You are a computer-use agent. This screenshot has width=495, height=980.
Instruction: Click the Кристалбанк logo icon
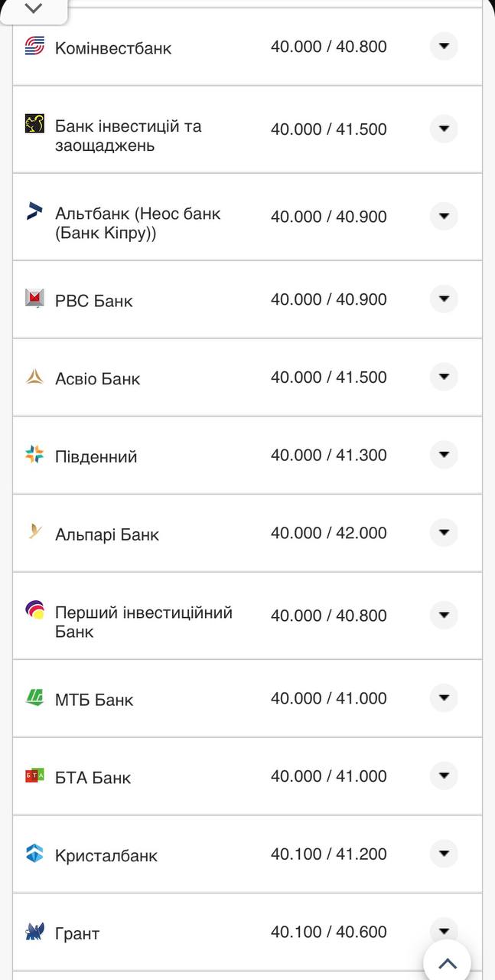click(x=34, y=853)
